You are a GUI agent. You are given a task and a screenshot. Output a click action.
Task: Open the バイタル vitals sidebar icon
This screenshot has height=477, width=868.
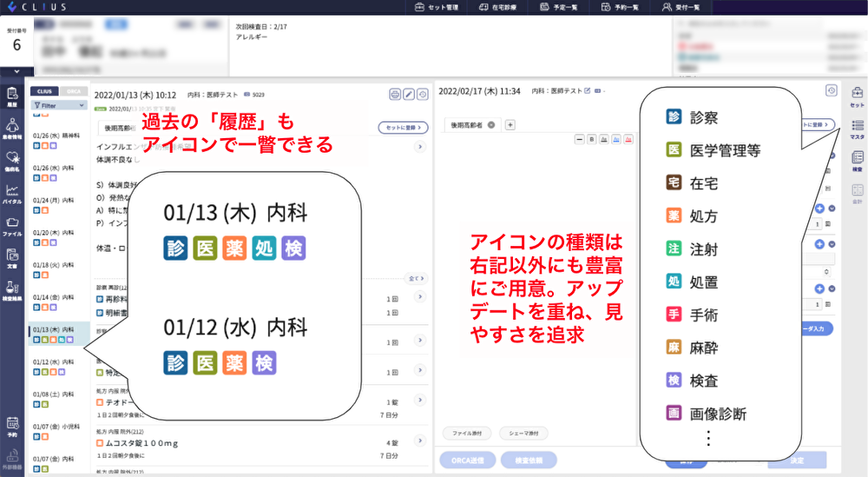click(x=11, y=194)
